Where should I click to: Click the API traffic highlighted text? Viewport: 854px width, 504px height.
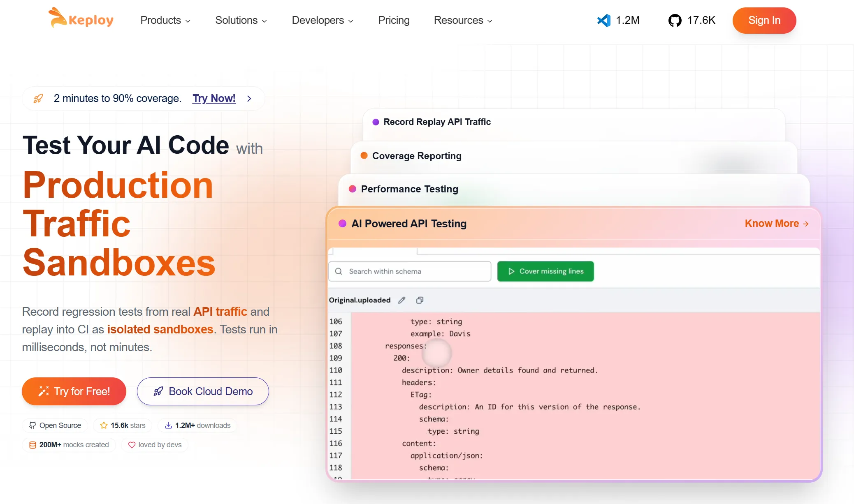point(220,312)
